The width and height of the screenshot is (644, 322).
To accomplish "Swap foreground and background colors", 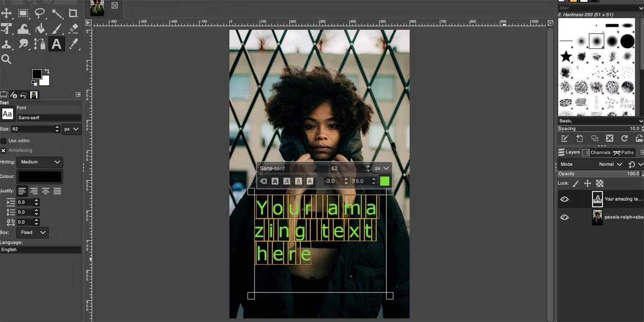I will pyautogui.click(x=47, y=71).
